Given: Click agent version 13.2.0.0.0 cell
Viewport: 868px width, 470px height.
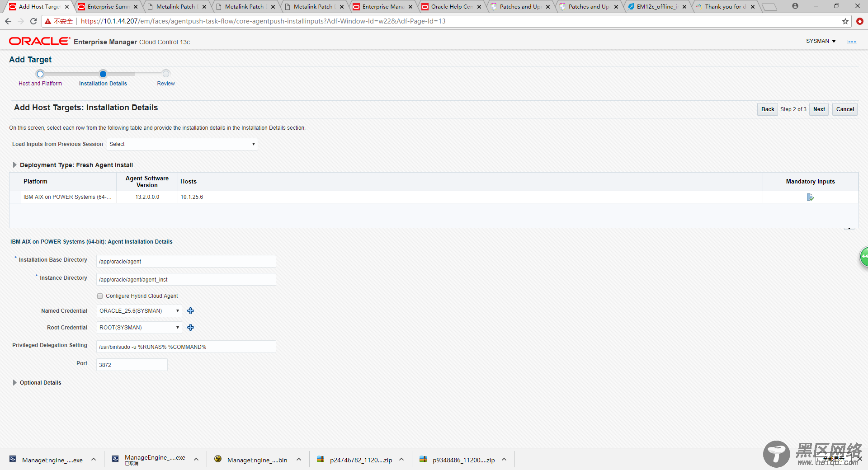Looking at the screenshot, I should click(147, 197).
